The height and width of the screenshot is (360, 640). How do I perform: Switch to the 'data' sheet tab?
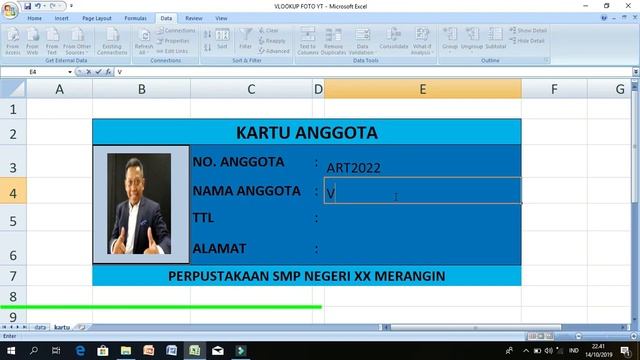tap(40, 327)
